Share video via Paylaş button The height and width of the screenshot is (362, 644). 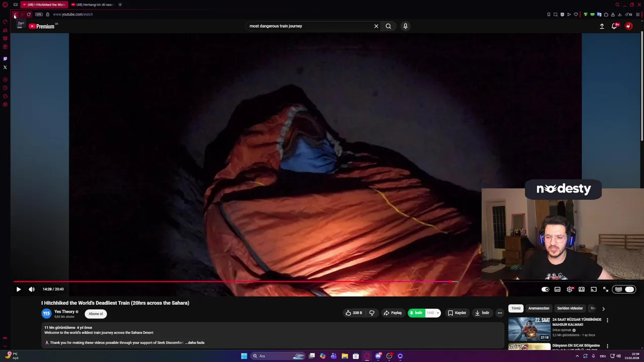(x=392, y=313)
